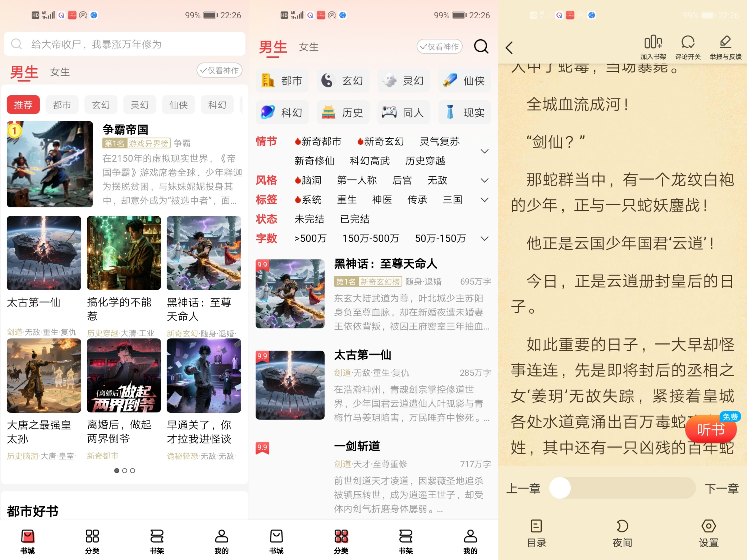Tap the book search input field
Viewport: 747px width, 560px height.
(x=124, y=44)
